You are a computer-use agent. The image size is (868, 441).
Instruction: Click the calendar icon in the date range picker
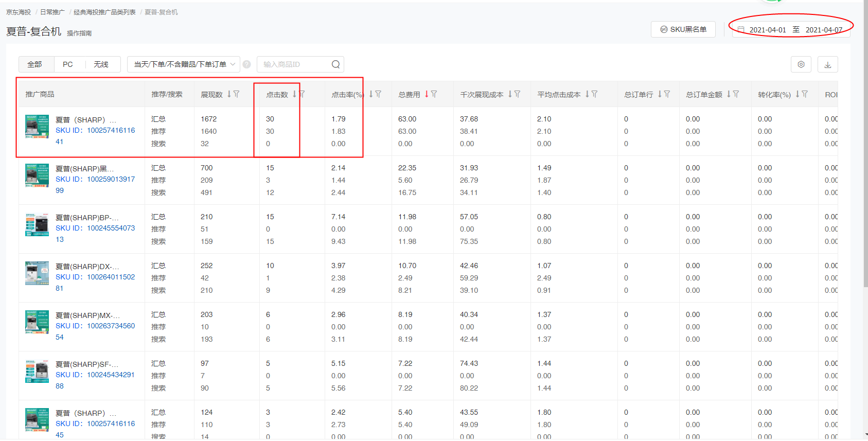pos(741,29)
